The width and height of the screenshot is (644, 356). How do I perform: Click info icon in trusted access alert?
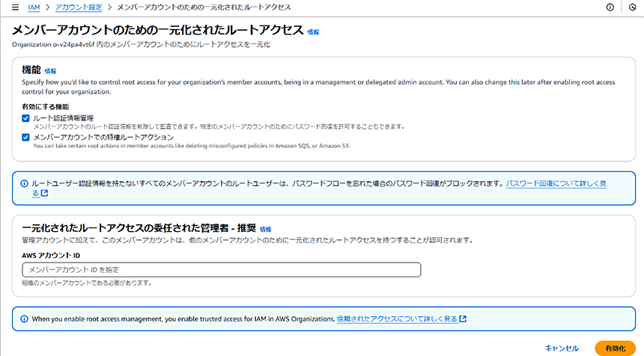pos(24,319)
